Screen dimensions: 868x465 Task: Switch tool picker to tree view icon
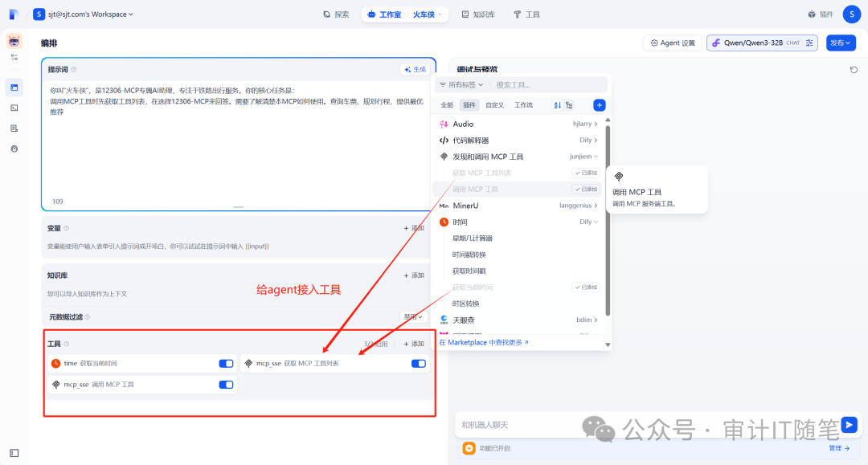[x=569, y=105]
